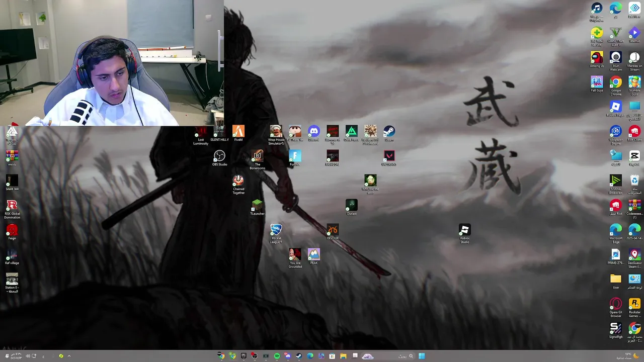The image size is (644, 362).
Task: Open the PEAK game icon
Action: click(x=313, y=256)
